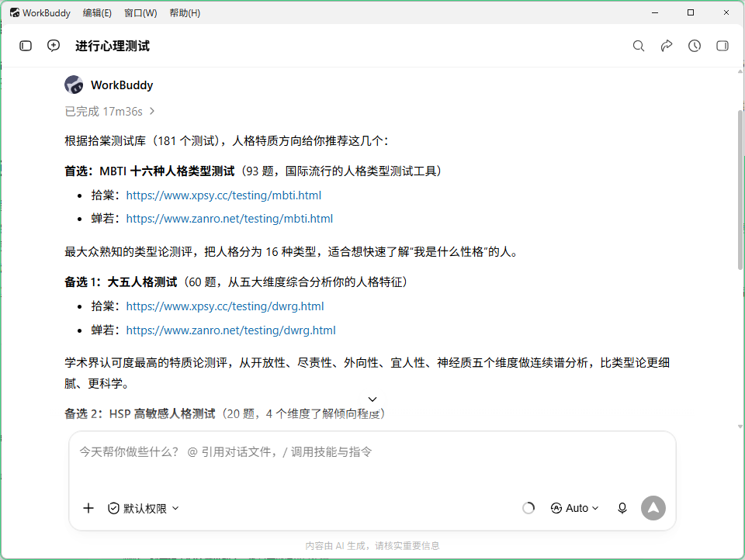Close the WorkBuddy window

(726, 13)
